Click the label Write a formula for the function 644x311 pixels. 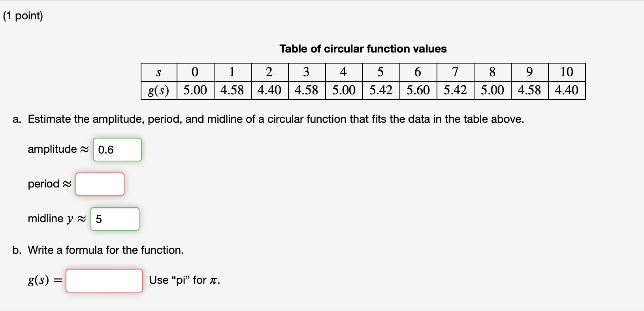point(105,250)
